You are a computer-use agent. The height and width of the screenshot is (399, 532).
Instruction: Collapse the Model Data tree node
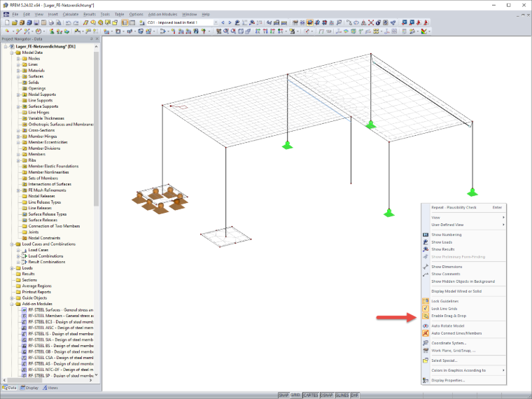pos(12,52)
